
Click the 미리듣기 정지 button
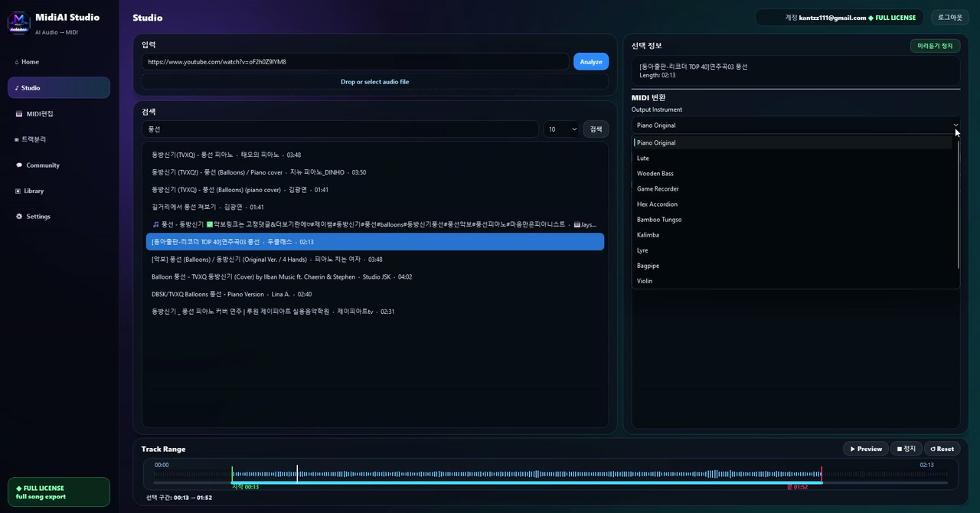coord(935,46)
